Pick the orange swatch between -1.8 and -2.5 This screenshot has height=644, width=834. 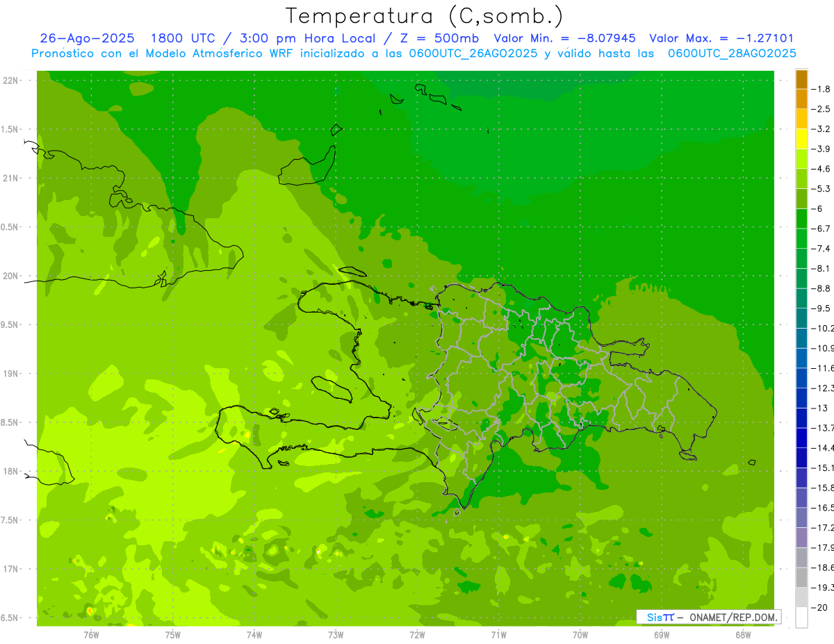pos(801,99)
